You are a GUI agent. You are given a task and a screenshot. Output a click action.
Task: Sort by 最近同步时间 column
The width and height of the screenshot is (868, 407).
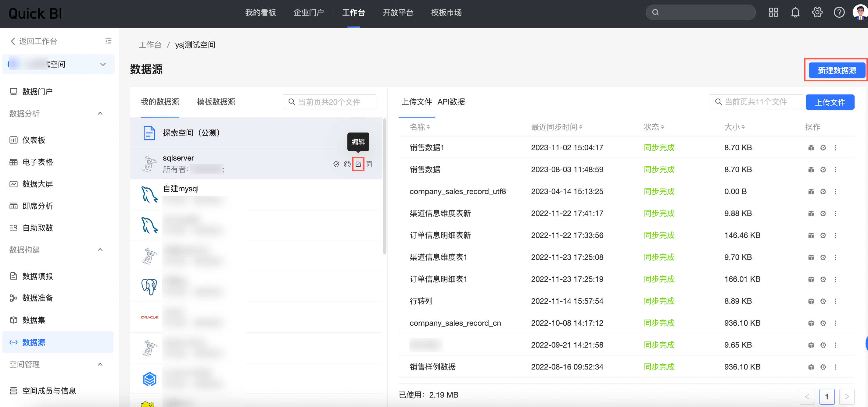(x=556, y=127)
